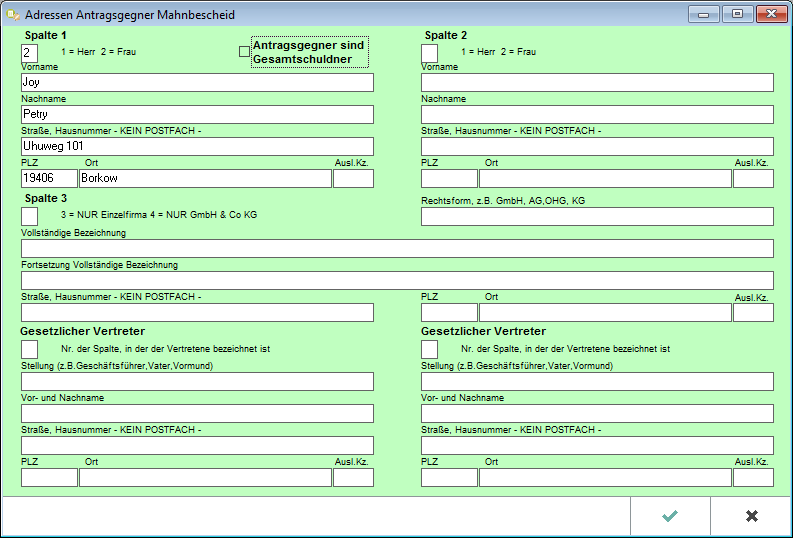This screenshot has width=793, height=538.
Task: Click Spalte 3 company type code field
Action: (x=29, y=216)
